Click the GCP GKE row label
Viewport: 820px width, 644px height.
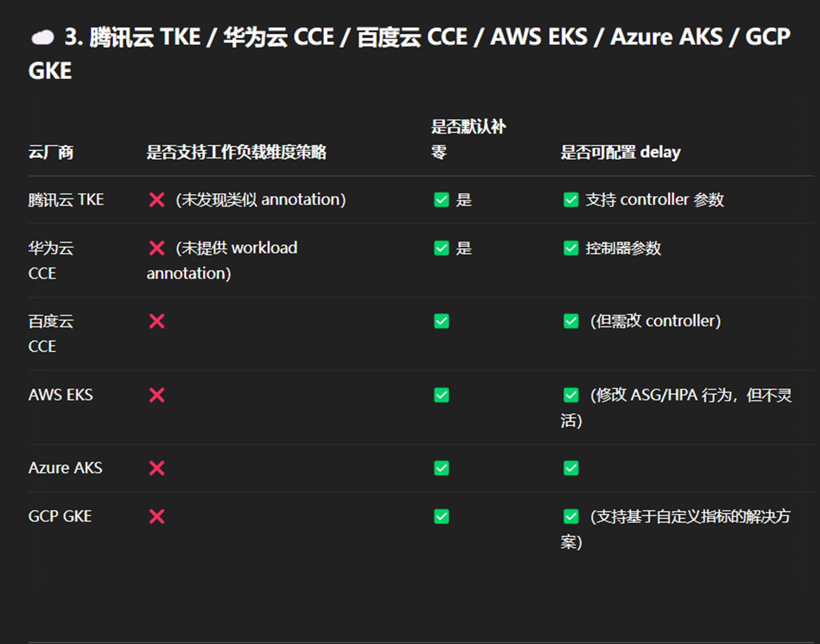60,517
